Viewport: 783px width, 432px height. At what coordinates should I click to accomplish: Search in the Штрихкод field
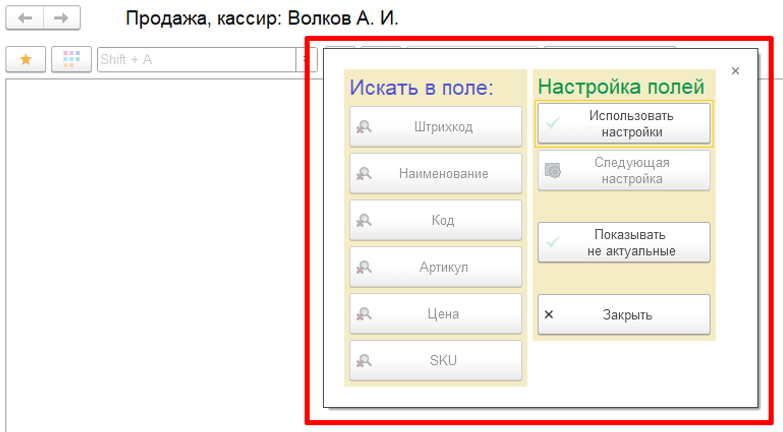[x=435, y=127]
